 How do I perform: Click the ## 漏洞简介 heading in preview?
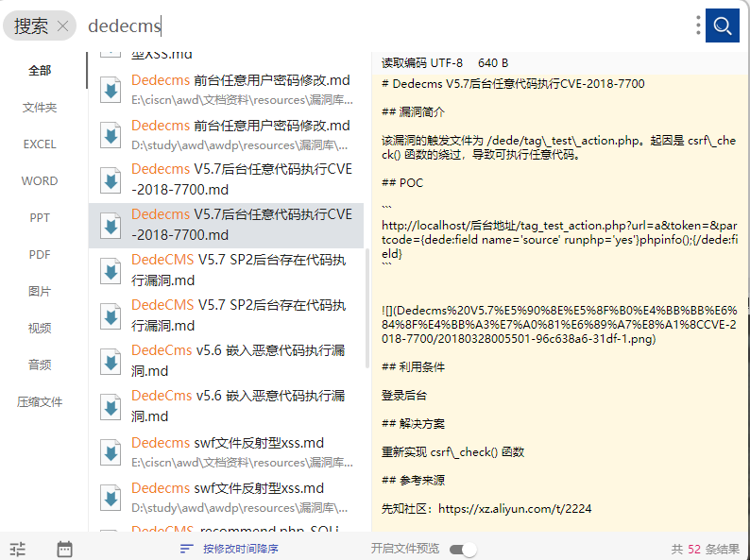pos(414,112)
